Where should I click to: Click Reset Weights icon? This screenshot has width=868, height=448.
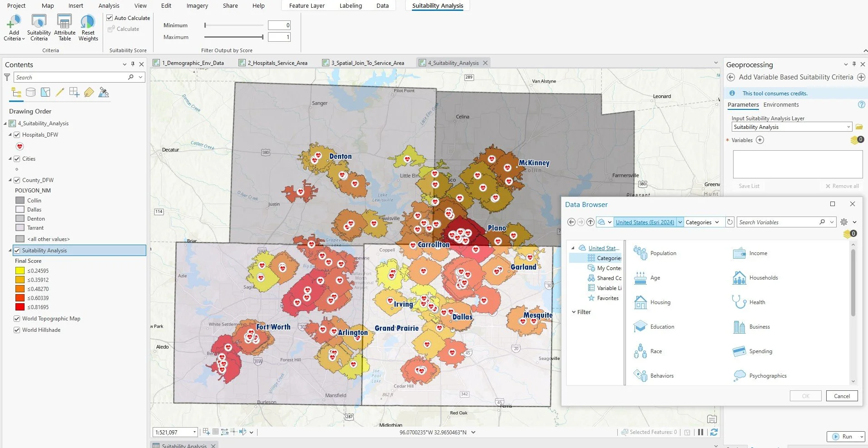pyautogui.click(x=88, y=22)
